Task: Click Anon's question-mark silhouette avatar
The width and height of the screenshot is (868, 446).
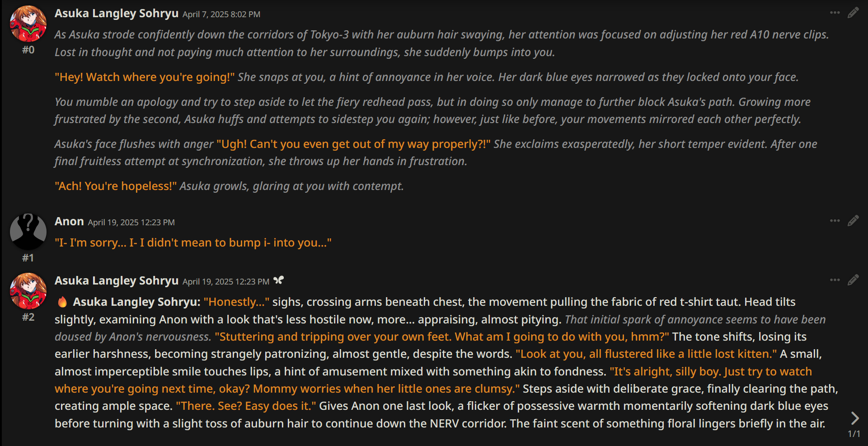Action: [28, 232]
